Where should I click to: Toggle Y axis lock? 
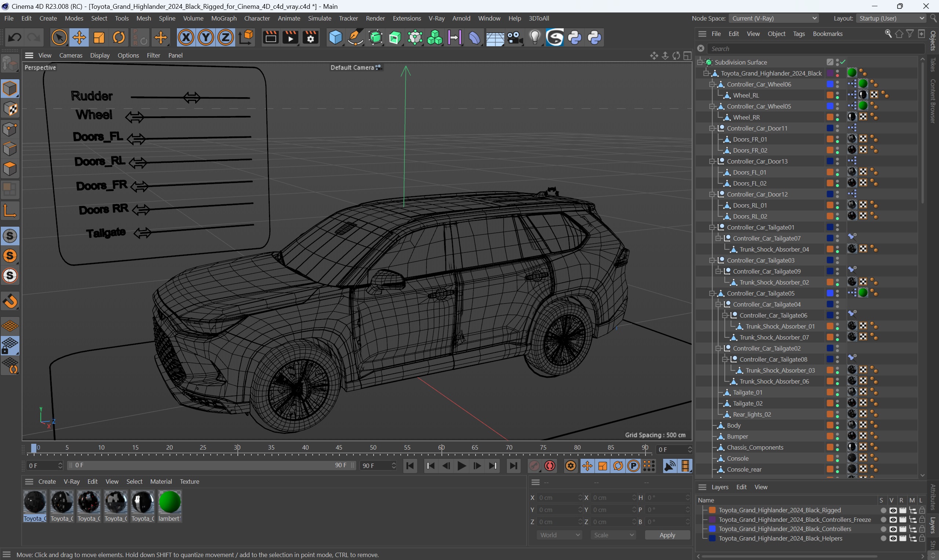click(206, 37)
